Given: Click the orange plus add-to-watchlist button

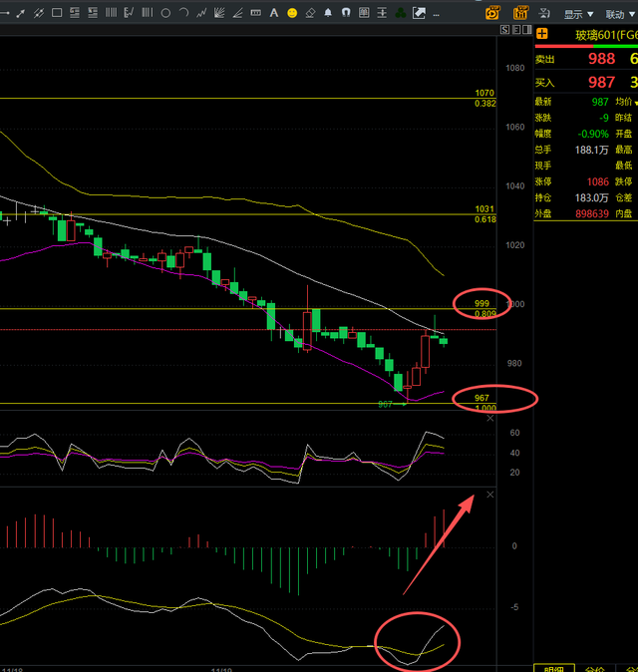Looking at the screenshot, I should click(542, 34).
